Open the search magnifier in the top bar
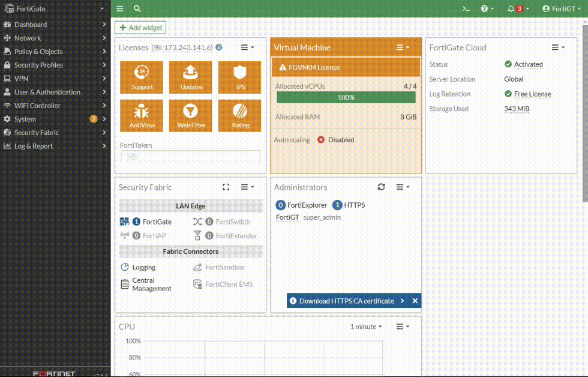 pos(137,8)
